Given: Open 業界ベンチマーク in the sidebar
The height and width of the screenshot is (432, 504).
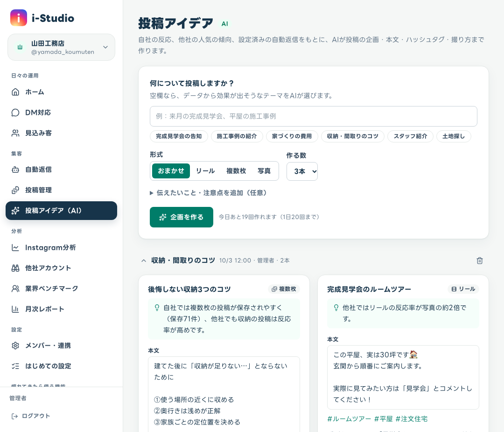Looking at the screenshot, I should 62,289.
